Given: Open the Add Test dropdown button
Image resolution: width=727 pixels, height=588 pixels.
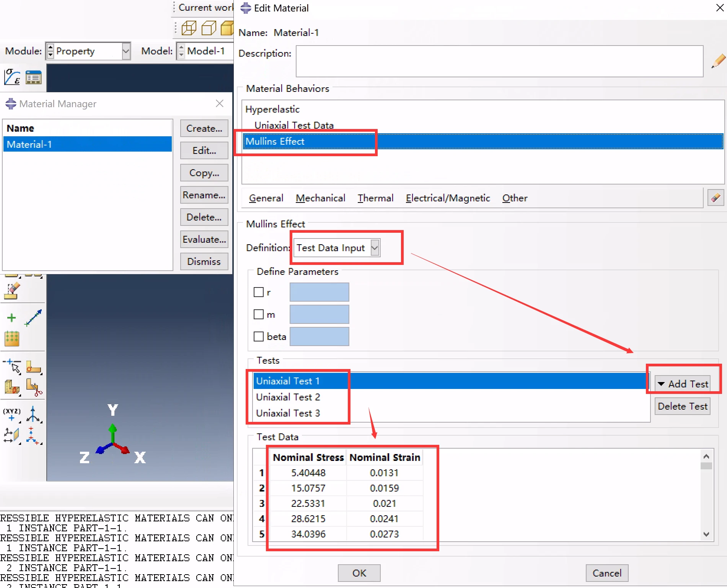Looking at the screenshot, I should point(683,384).
